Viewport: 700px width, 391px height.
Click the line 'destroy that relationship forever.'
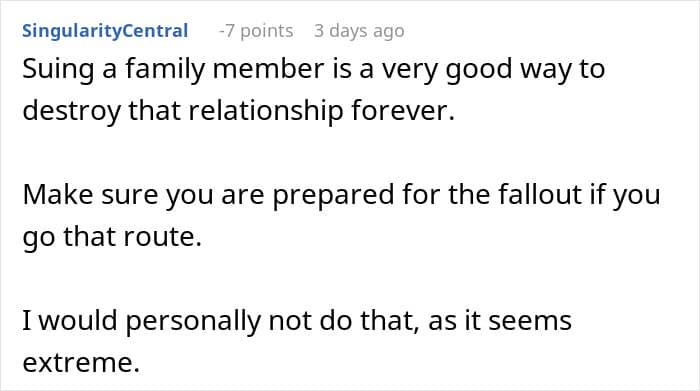point(238,110)
